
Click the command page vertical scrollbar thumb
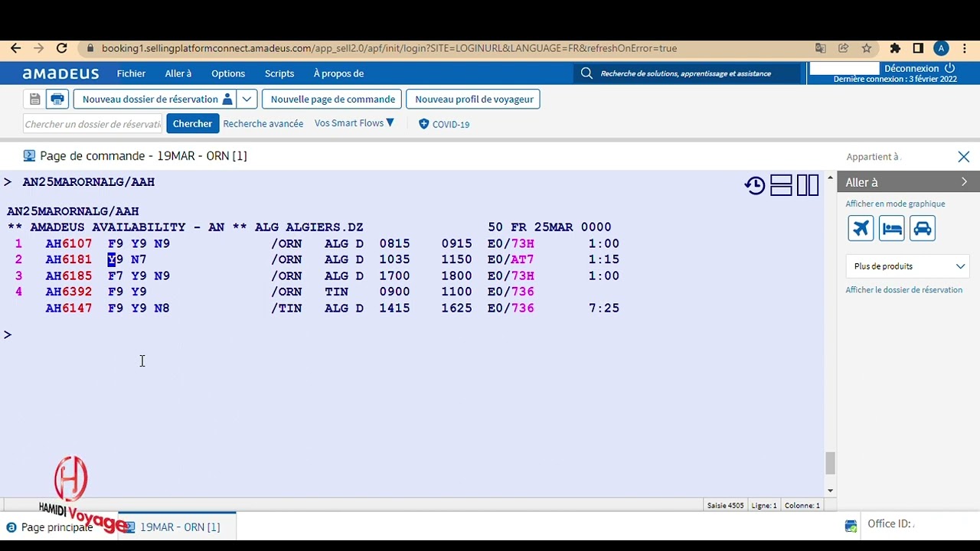(830, 463)
